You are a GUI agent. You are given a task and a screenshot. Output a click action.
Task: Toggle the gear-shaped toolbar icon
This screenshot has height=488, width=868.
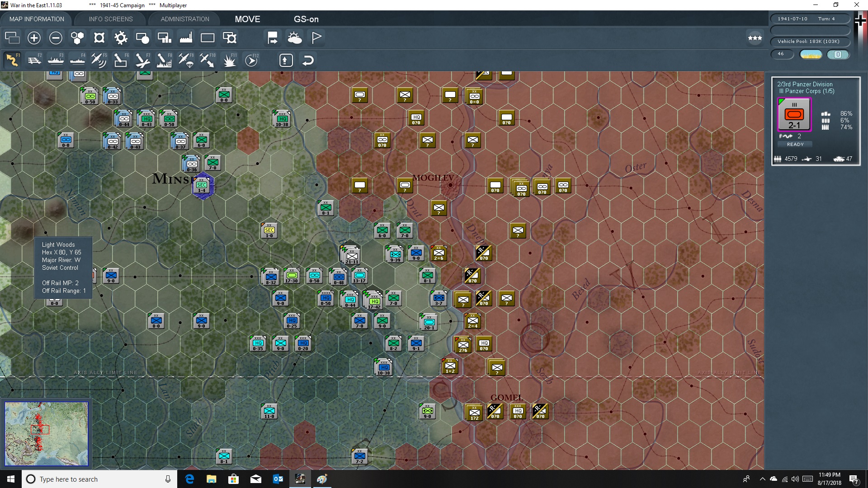tap(121, 38)
